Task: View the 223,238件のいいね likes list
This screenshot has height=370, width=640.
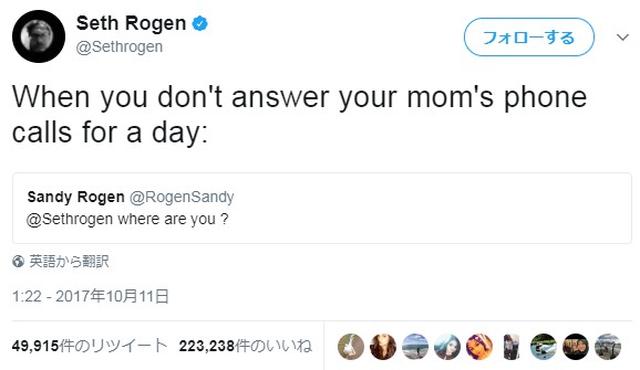Action: click(245, 346)
